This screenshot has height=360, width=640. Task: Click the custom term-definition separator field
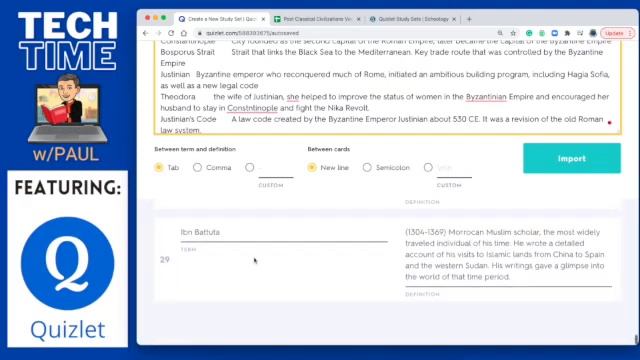[x=276, y=169]
